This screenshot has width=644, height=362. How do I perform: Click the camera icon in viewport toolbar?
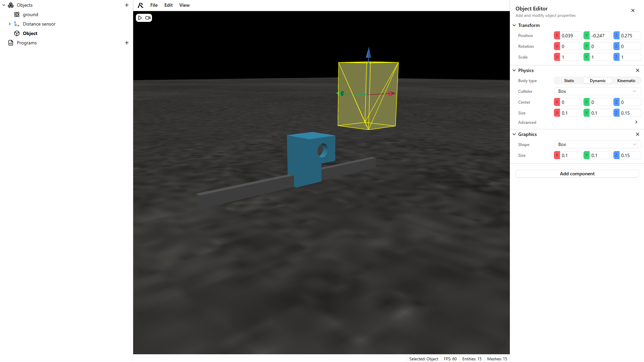pyautogui.click(x=148, y=18)
